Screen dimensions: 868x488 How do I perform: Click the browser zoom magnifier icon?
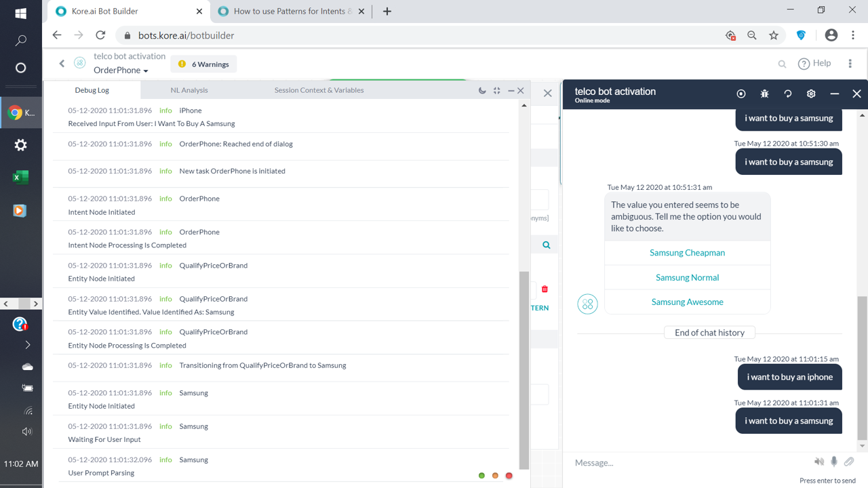click(x=752, y=35)
